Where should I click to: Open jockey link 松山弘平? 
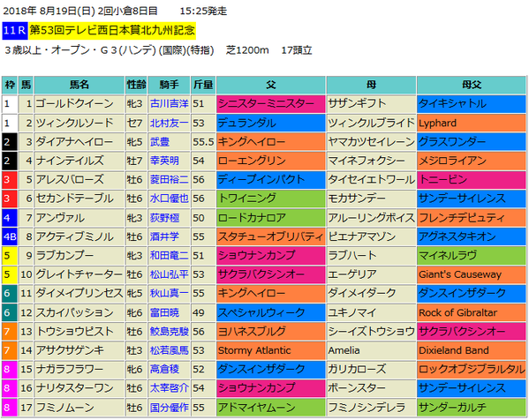pyautogui.click(x=169, y=274)
